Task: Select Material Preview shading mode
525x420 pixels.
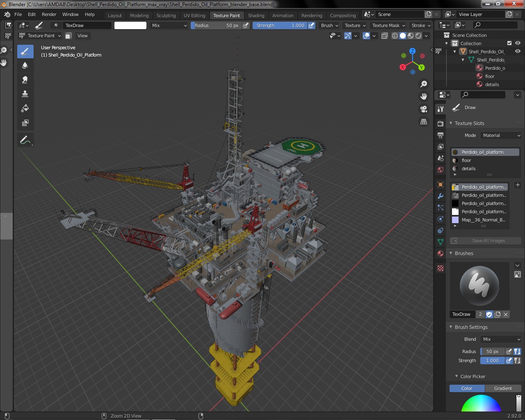Action: point(411,36)
